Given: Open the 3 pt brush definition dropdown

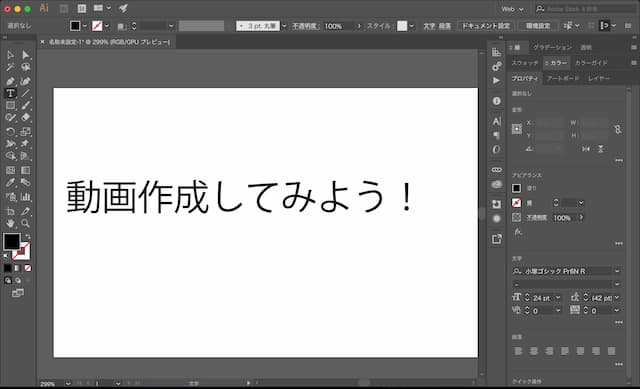Looking at the screenshot, I should tap(284, 26).
